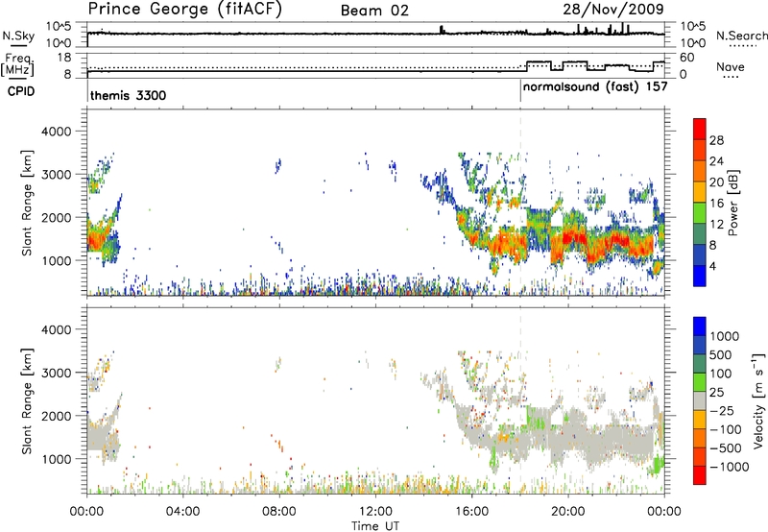Click the 'Prince George (fitACF)' plot title
The width and height of the screenshot is (768, 532).
(x=184, y=10)
